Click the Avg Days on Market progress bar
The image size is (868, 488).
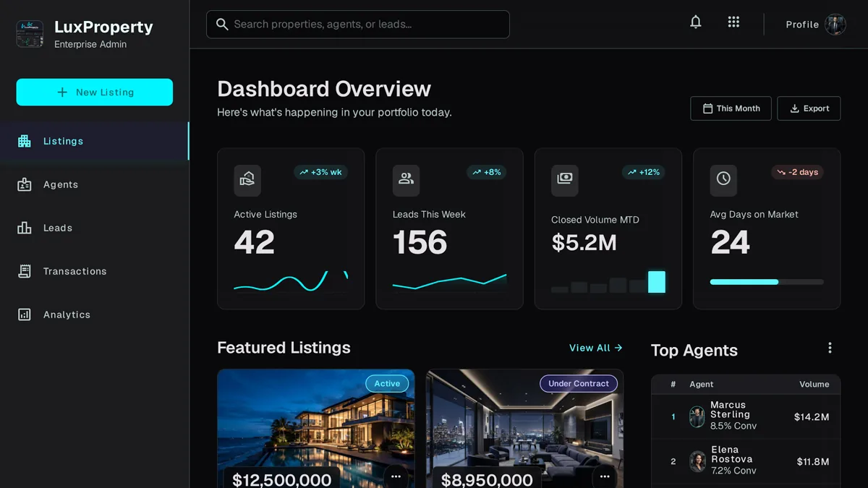click(767, 282)
